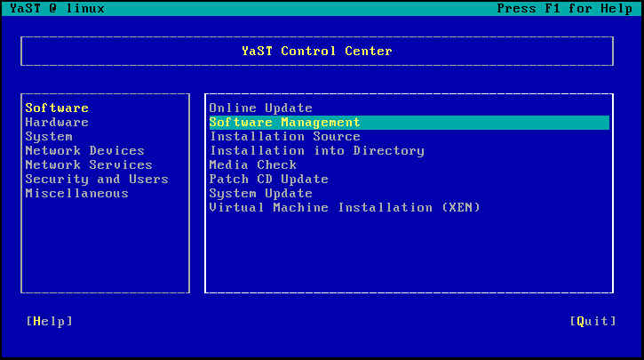Open the Patch CD Update module
The width and height of the screenshot is (644, 360).
click(x=268, y=180)
